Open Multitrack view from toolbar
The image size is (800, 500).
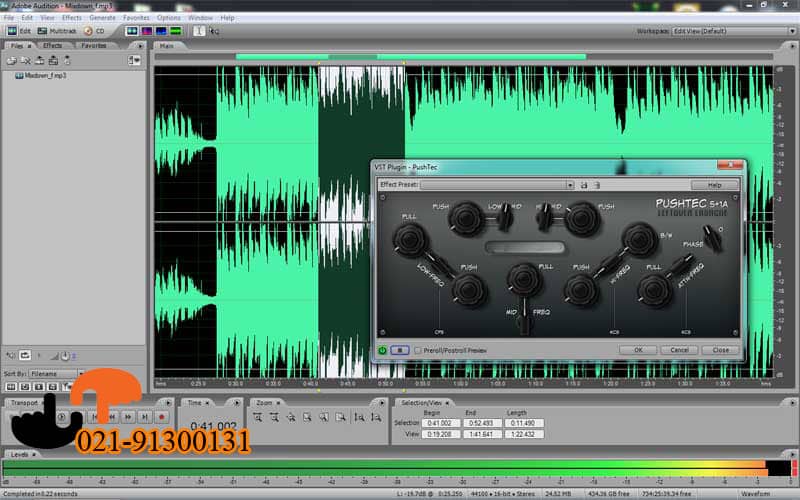coord(57,31)
